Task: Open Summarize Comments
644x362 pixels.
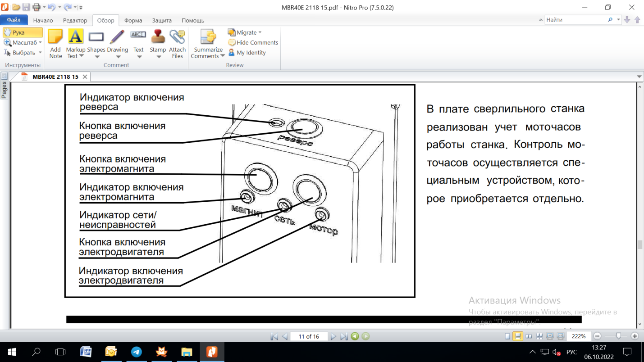Action: [207, 44]
